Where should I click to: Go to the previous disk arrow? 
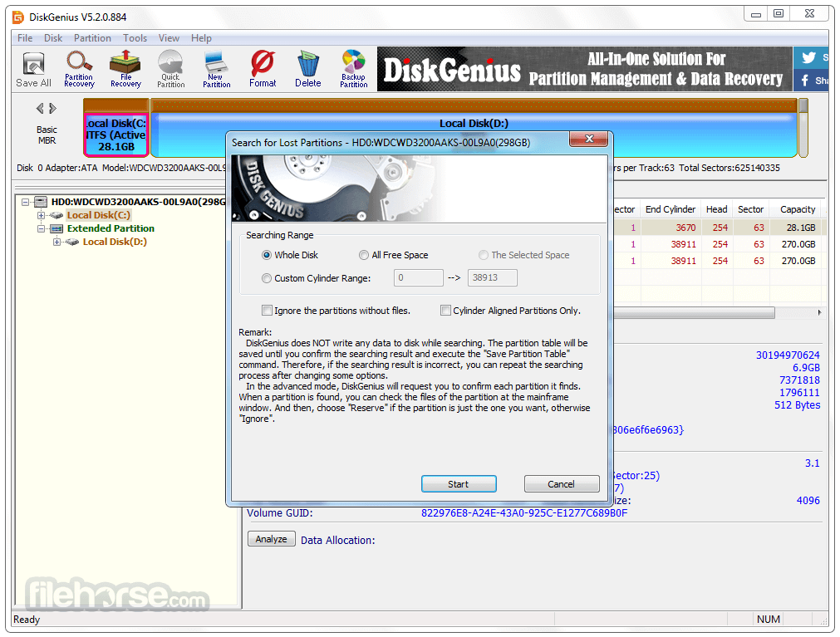[40, 109]
